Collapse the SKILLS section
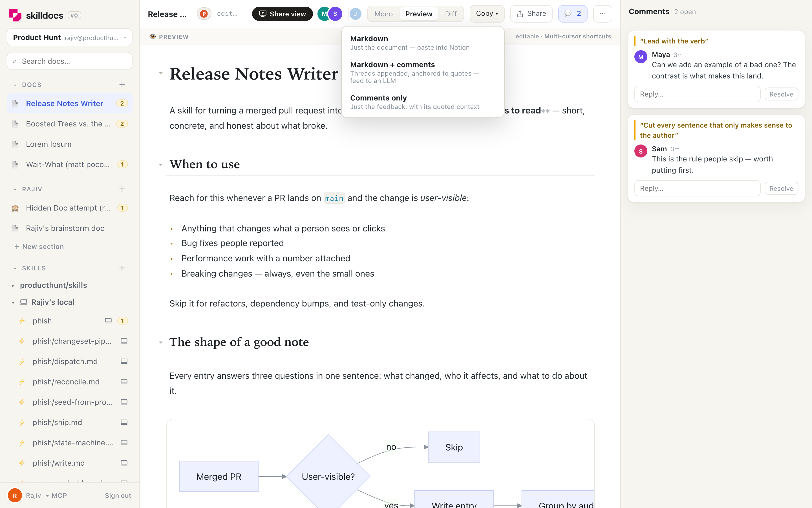The height and width of the screenshot is (508, 812). pyautogui.click(x=15, y=269)
